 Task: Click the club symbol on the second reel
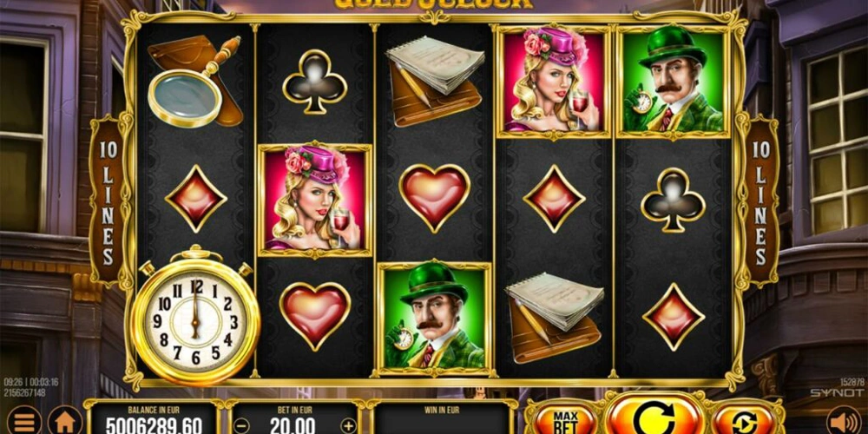coord(315,82)
